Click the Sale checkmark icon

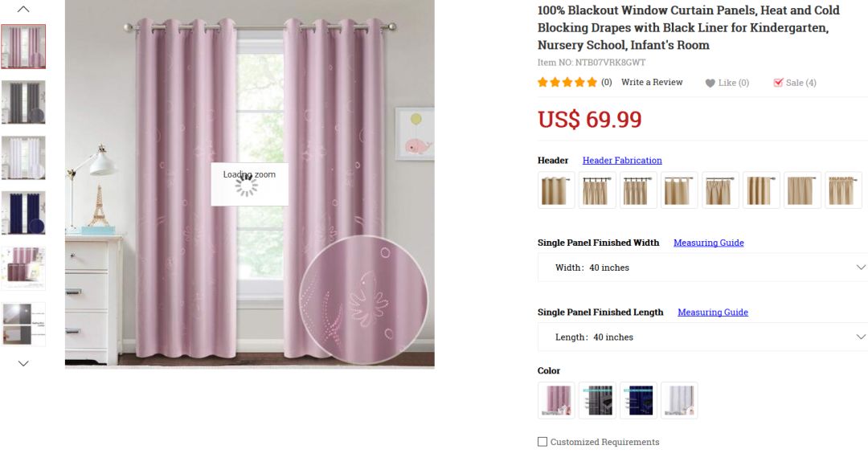778,83
